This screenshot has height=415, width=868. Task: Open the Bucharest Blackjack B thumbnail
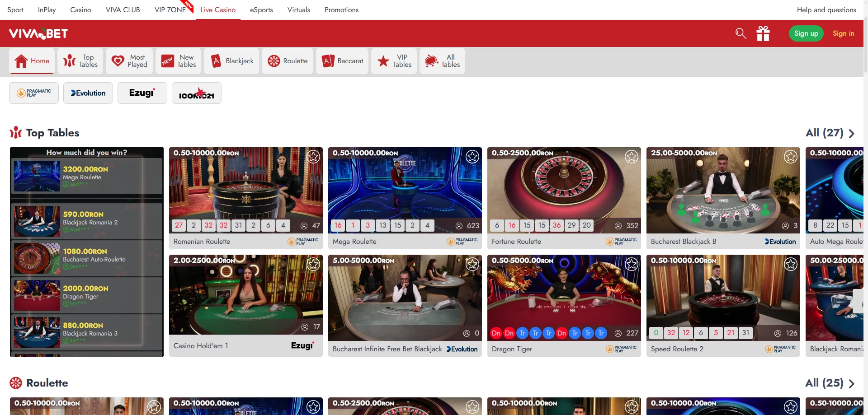click(x=723, y=190)
